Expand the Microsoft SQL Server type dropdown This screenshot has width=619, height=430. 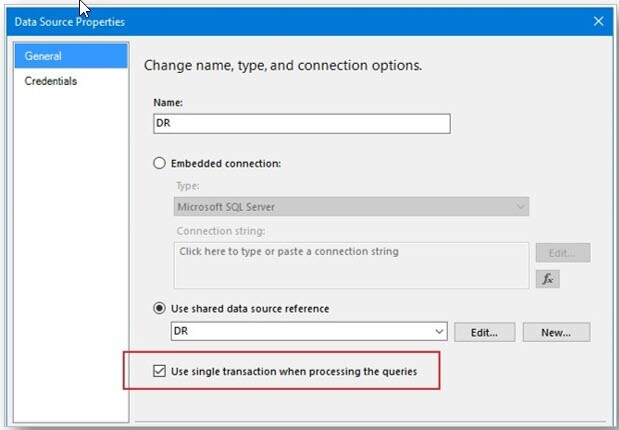[350, 207]
